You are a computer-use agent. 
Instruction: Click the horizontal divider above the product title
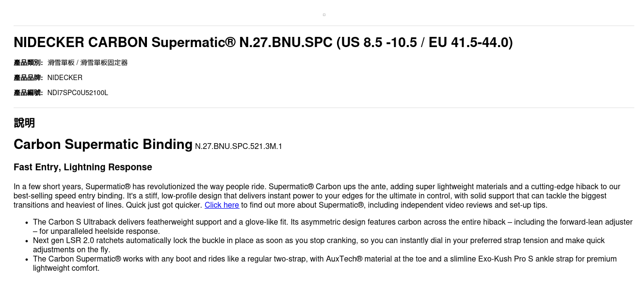pos(324,26)
